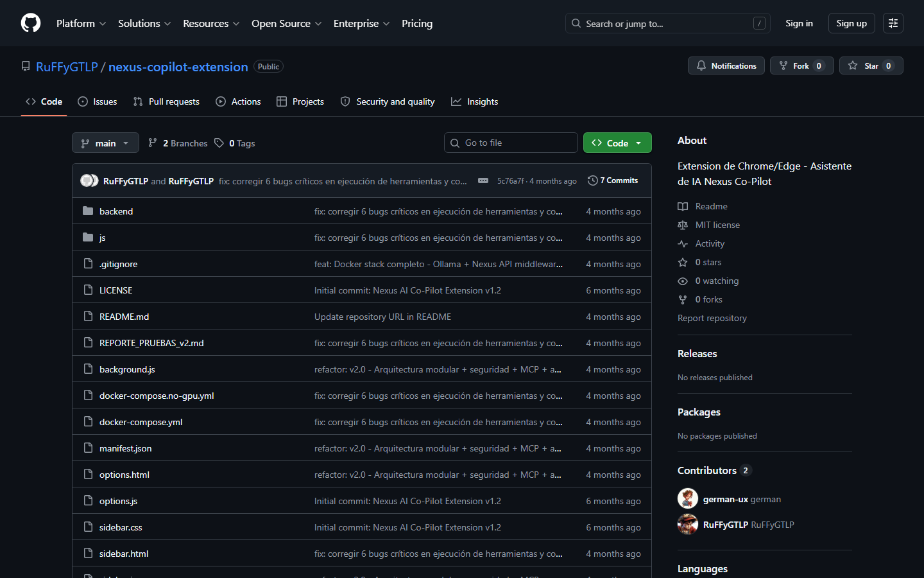Screen dimensions: 924x578
Task: Click the Sign up button
Action: click(x=851, y=23)
